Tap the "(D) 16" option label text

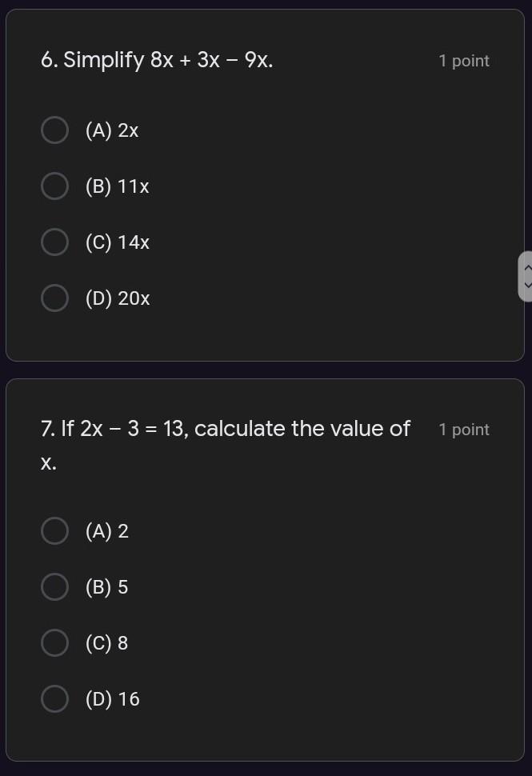(112, 699)
